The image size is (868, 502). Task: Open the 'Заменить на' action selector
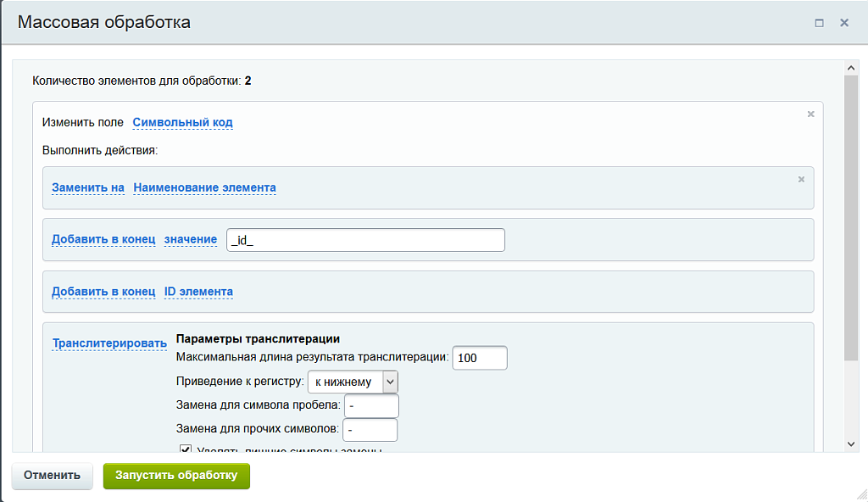coord(88,187)
